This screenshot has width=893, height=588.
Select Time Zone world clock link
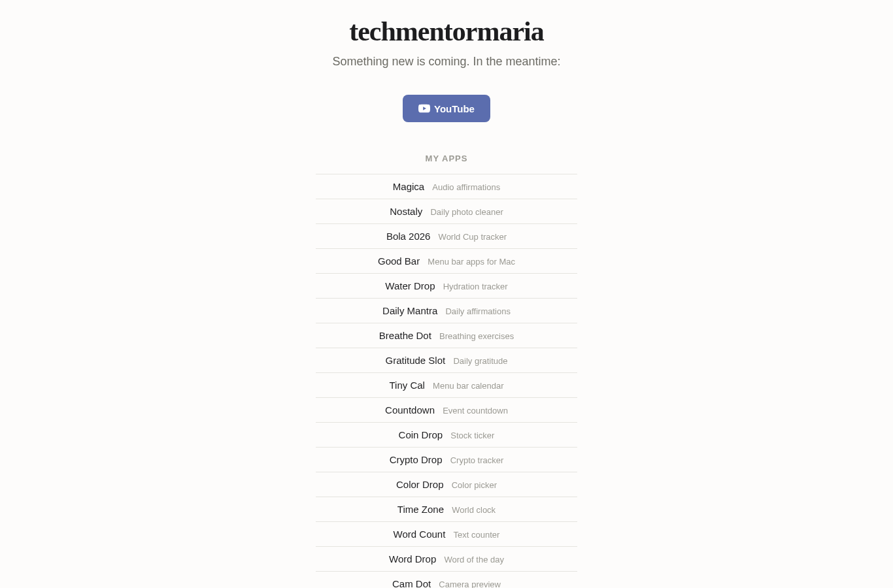coord(446,510)
